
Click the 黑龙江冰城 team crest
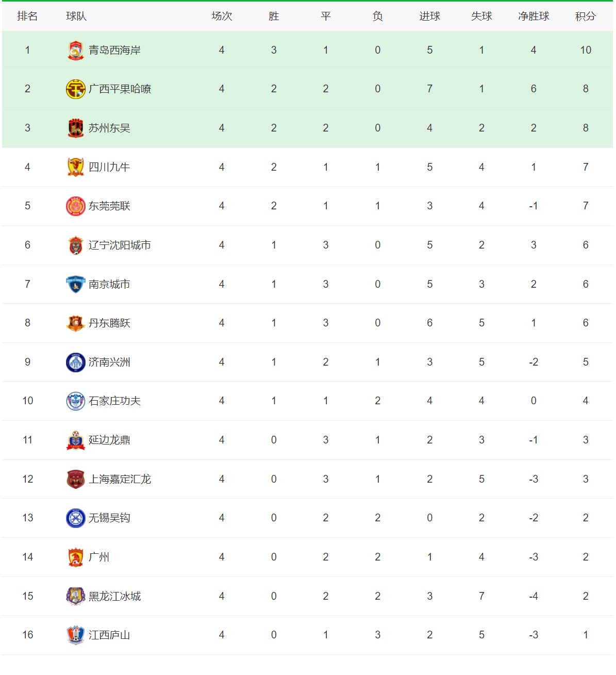pos(76,596)
